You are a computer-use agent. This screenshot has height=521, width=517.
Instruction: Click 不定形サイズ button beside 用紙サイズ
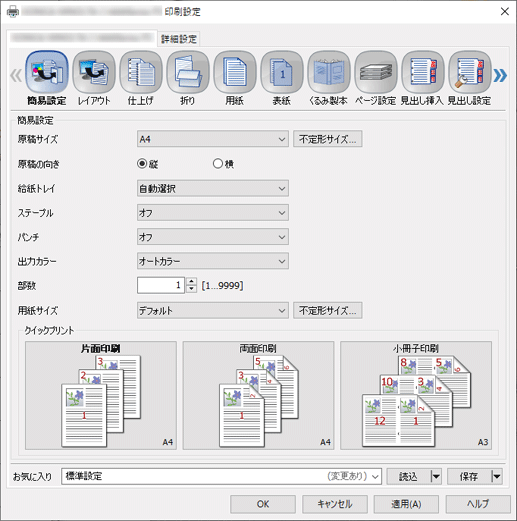[x=328, y=311]
